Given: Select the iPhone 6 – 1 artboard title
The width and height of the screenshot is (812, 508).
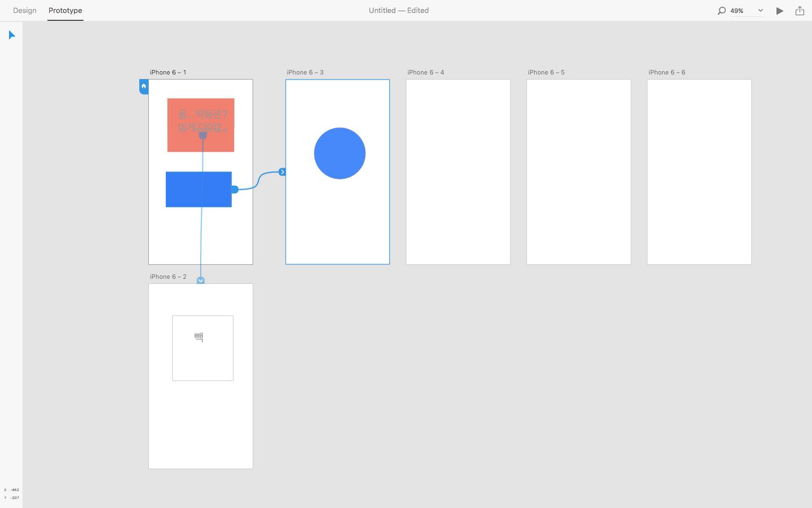Looking at the screenshot, I should (x=168, y=72).
